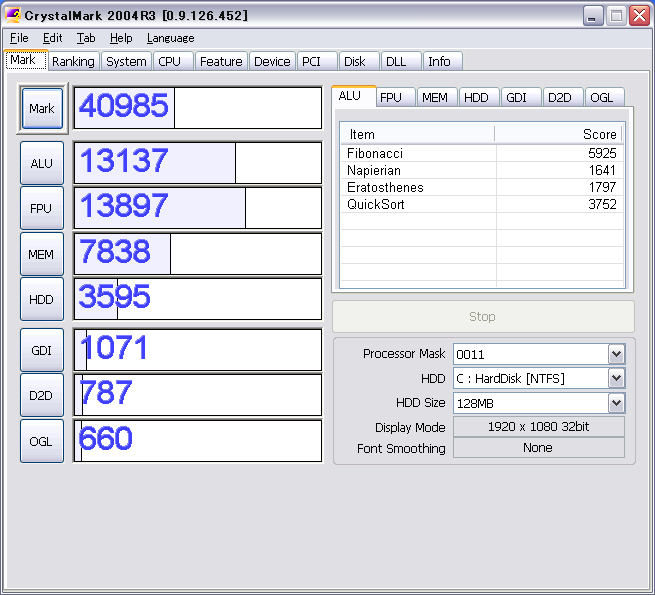Click the QuickSort score 3752
655x595 pixels.
[602, 204]
